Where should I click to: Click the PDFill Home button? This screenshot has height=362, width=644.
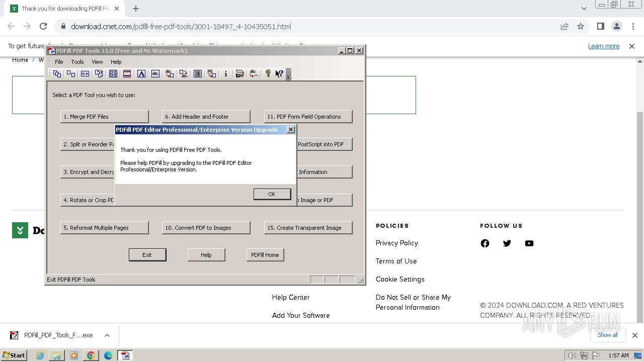click(x=265, y=255)
